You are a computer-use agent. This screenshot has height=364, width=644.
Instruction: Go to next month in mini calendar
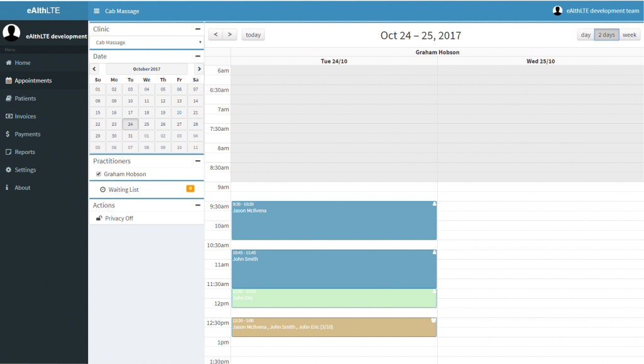[199, 69]
